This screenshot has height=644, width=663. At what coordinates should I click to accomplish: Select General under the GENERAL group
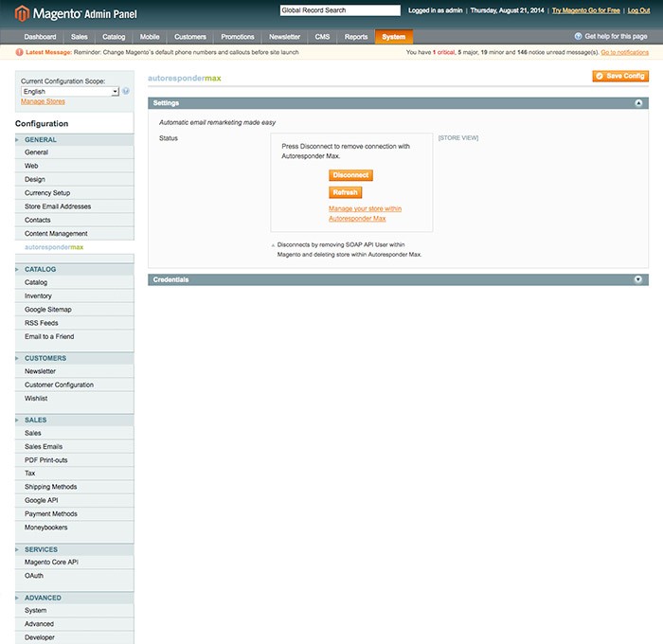[75, 152]
